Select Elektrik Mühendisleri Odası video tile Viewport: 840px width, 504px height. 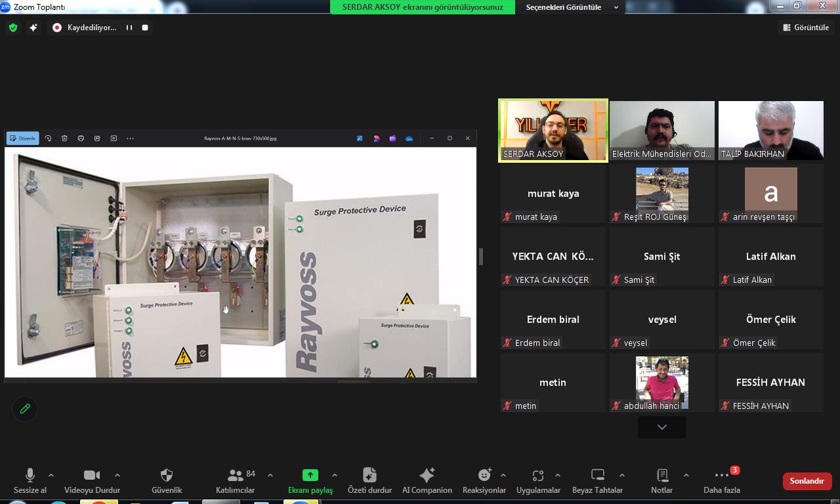pos(662,131)
